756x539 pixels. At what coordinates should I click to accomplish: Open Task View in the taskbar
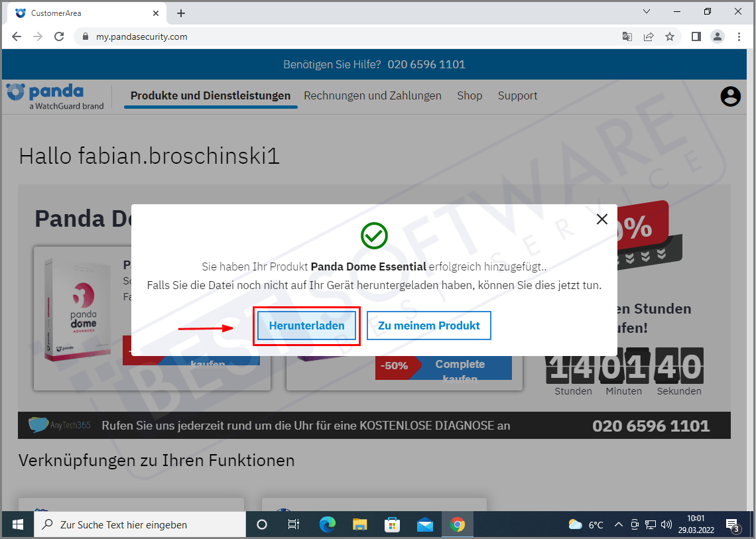pyautogui.click(x=293, y=524)
